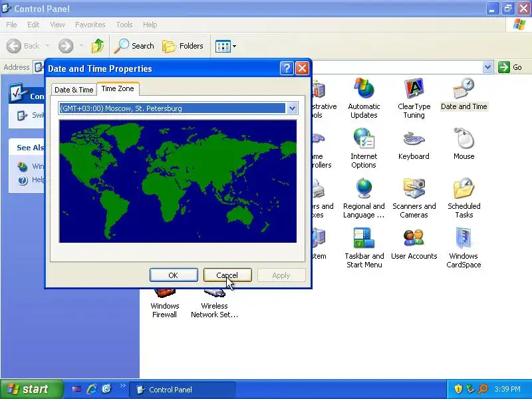Viewport: 532px width, 399px height.
Task: Launch Internet Explorer from Quick Launch
Action: [x=92, y=389]
